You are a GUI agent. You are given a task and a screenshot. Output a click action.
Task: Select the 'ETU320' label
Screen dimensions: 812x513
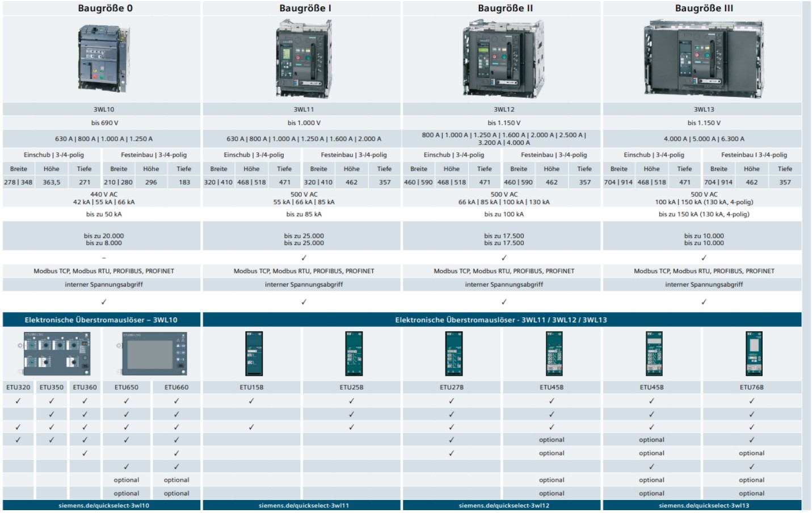(x=18, y=388)
